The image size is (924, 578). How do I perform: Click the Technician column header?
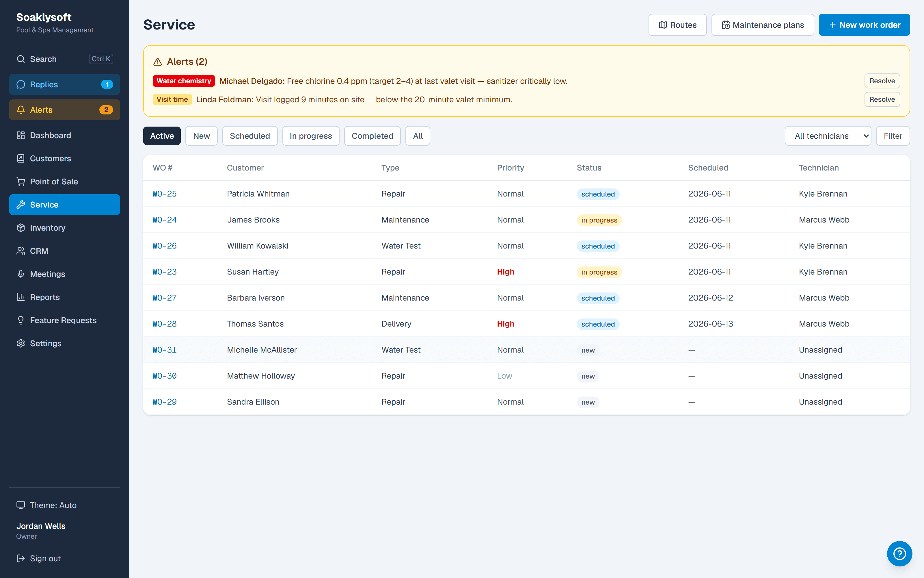tap(819, 168)
